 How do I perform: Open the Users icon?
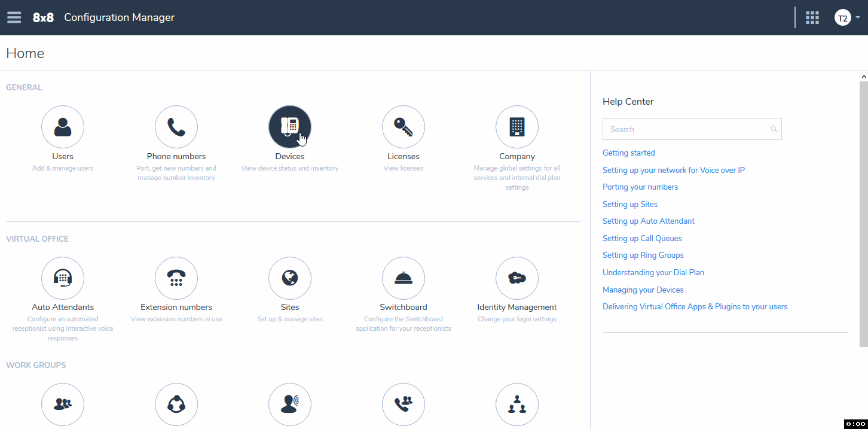(x=63, y=127)
